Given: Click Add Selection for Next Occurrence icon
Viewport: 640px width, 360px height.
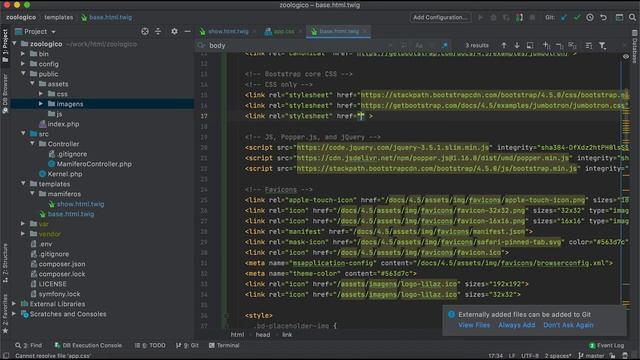Looking at the screenshot, I should click(547, 45).
